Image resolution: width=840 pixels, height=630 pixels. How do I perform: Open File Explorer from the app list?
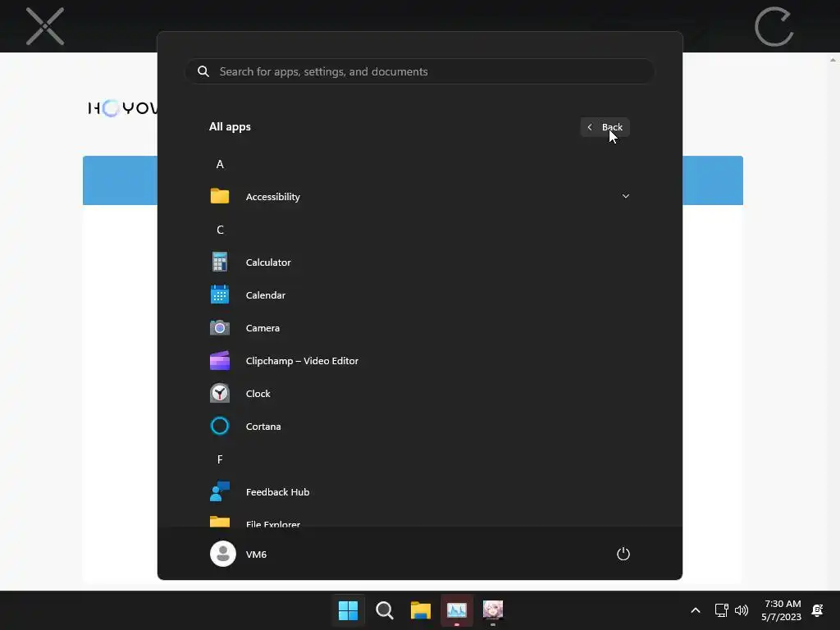point(419,521)
